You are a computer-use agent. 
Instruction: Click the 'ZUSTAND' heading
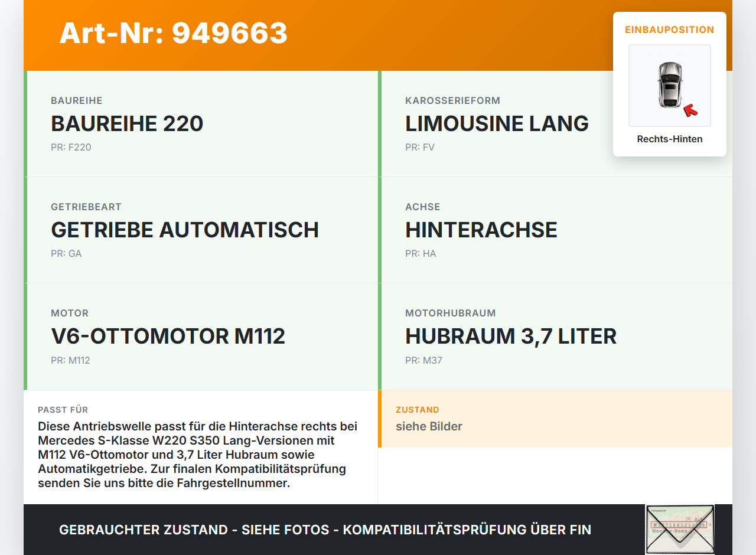pos(418,410)
